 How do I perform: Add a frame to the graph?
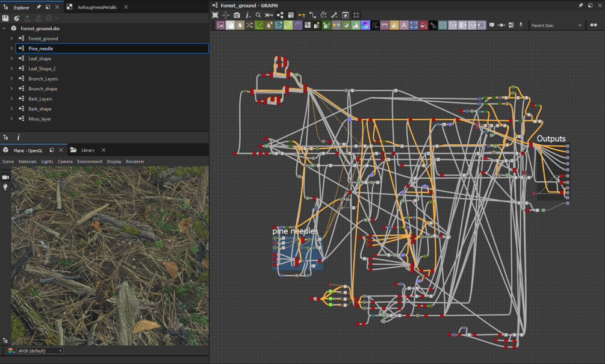pyautogui.click(x=511, y=25)
